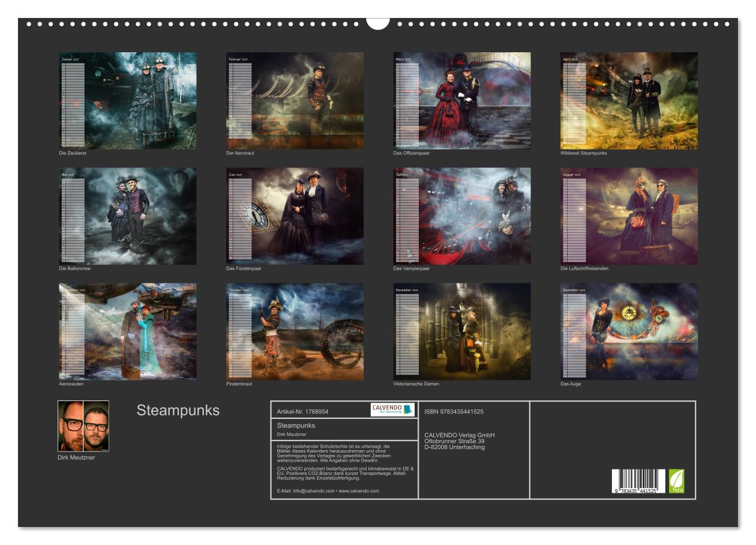The width and height of the screenshot is (756, 545).
Task: Open the Die Balloncrew May thumbnail
Action: coord(128,216)
